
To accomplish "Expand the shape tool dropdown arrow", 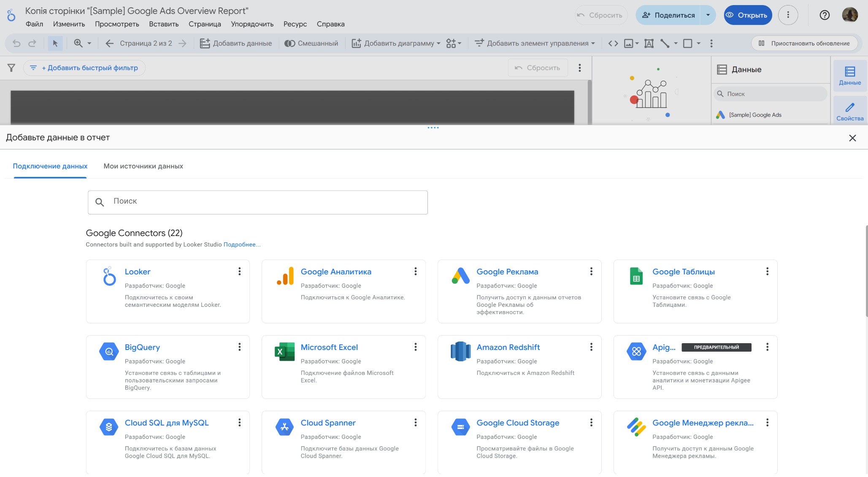I will click(698, 43).
